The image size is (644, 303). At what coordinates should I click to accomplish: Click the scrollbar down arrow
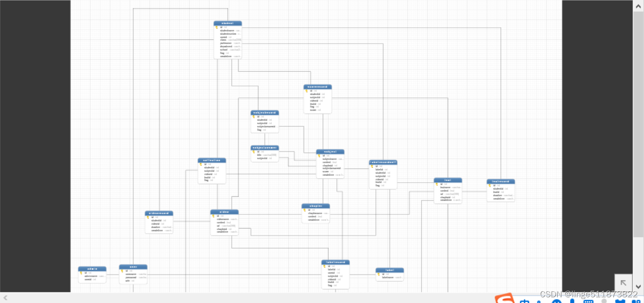point(638,287)
